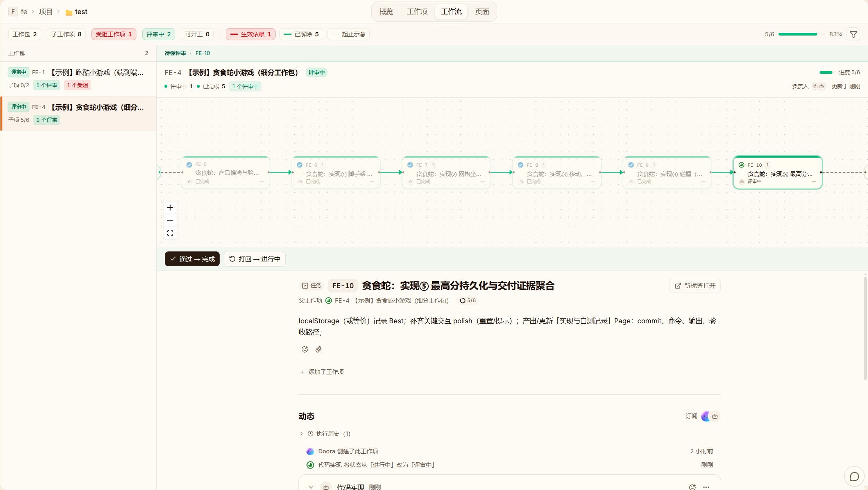Click the 5/6 progress ring badge
This screenshot has width=868, height=490.
pos(467,300)
